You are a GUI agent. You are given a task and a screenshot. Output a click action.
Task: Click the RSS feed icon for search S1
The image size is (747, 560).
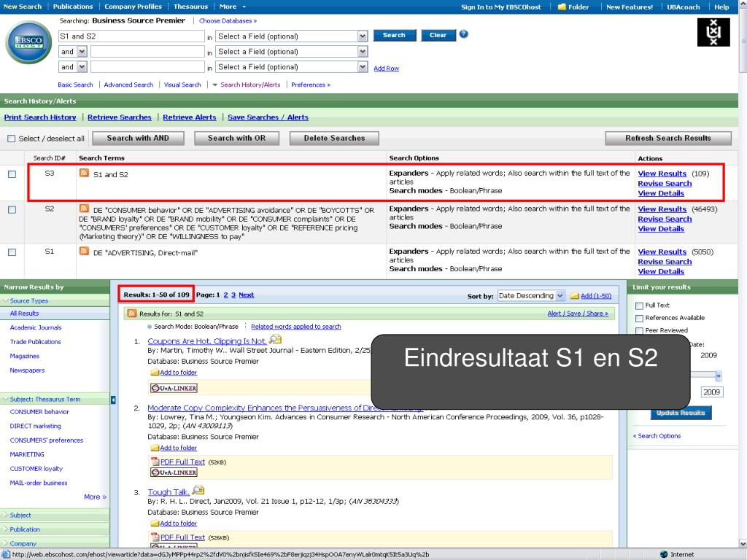coord(85,251)
